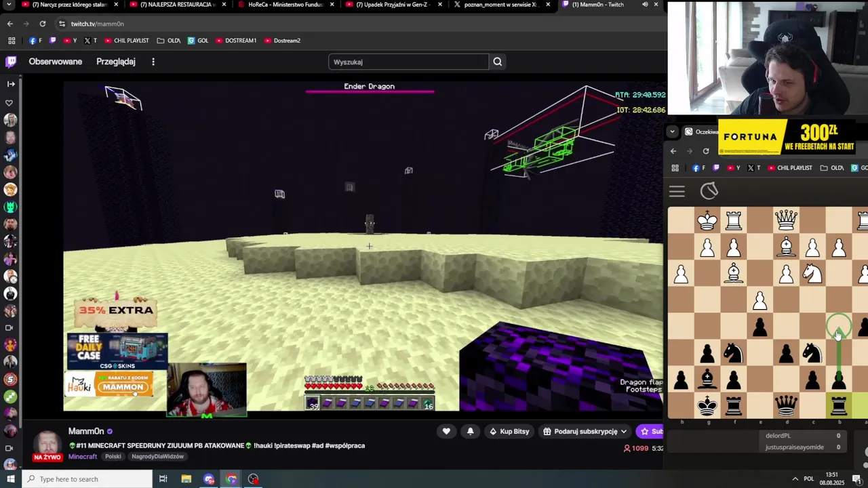Open File Explorer from the taskbar
This screenshot has width=868, height=488.
pyautogui.click(x=186, y=479)
